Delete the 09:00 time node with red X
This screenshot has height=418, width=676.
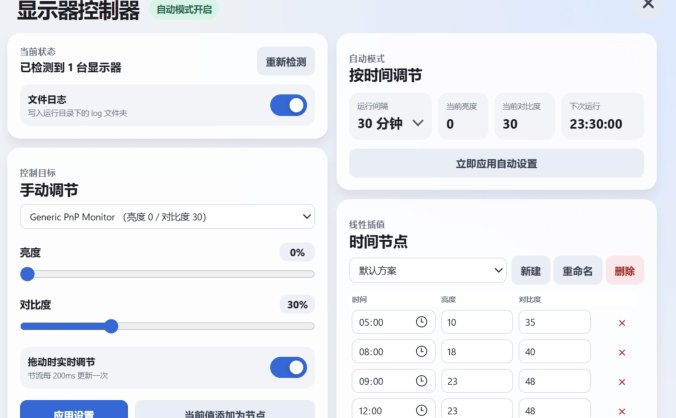pos(622,382)
